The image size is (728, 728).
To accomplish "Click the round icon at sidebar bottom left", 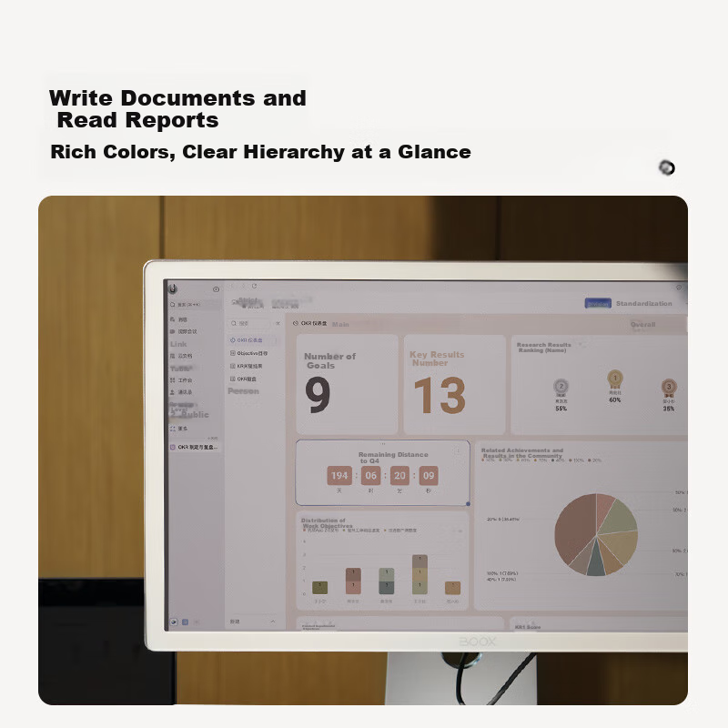I will (x=174, y=622).
